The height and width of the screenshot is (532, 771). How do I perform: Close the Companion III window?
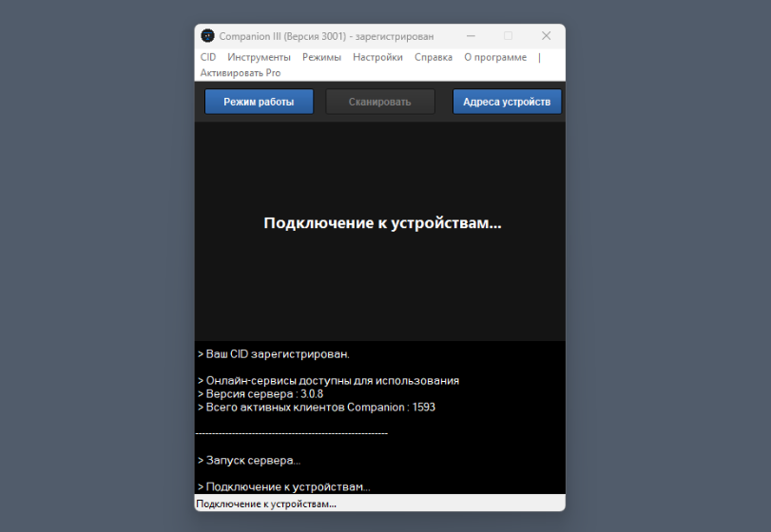coord(547,36)
